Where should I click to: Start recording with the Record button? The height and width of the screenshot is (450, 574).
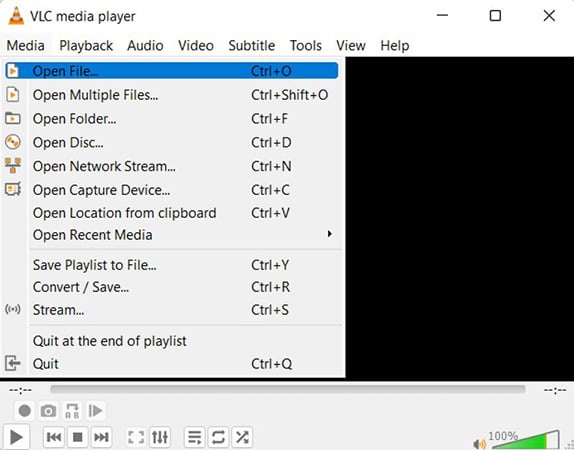coord(25,411)
